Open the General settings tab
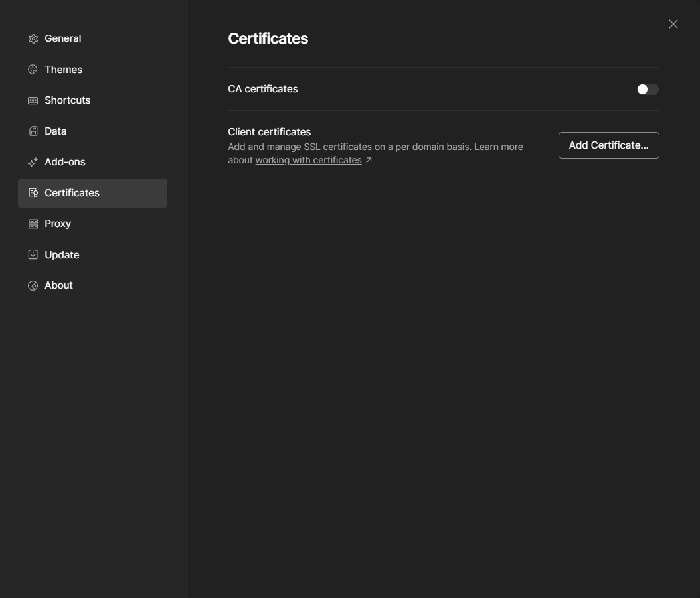This screenshot has height=598, width=700. [92, 38]
